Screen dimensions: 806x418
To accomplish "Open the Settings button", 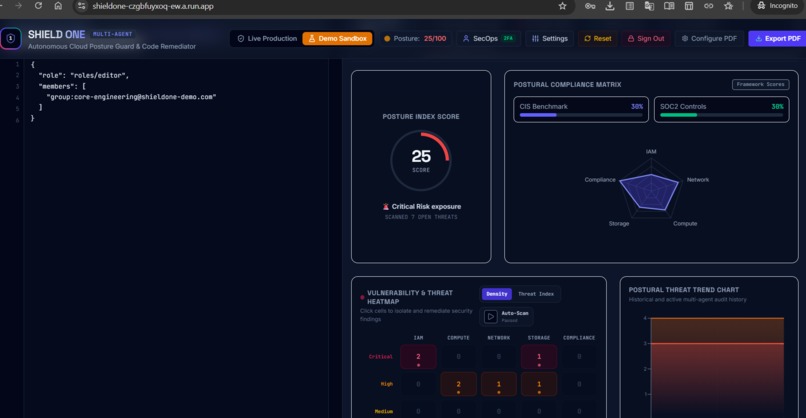I will tap(549, 39).
